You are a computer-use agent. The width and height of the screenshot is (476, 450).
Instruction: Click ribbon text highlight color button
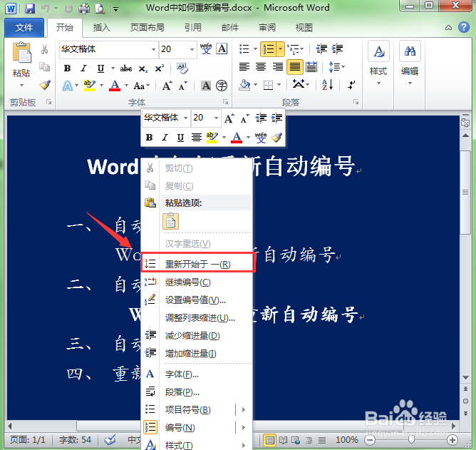pos(90,86)
